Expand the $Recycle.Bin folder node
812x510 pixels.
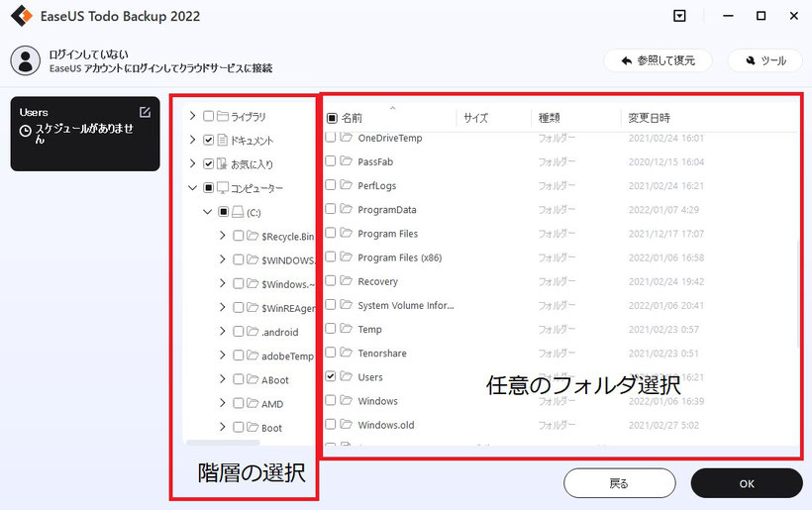pos(223,235)
